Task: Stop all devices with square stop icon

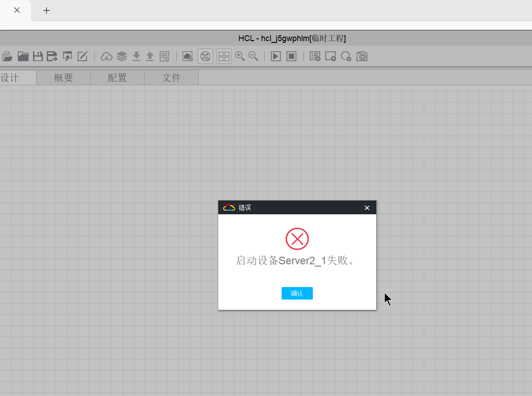Action: [x=291, y=56]
